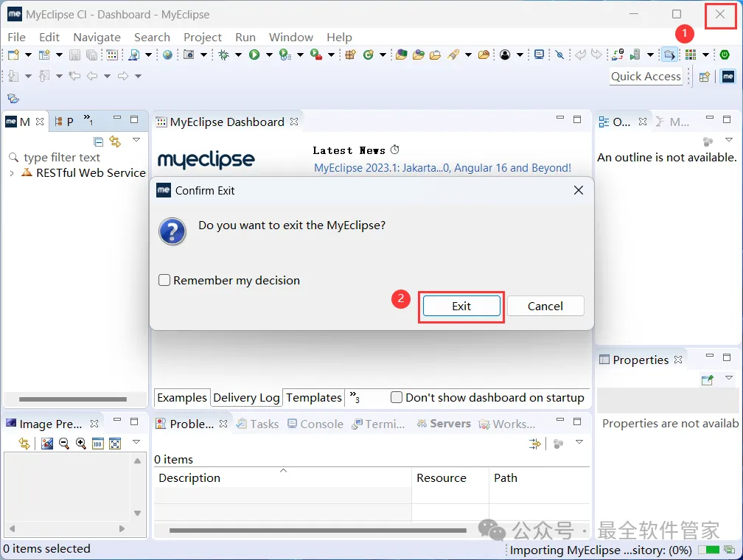Click the fit-to-window icon in Image Preview
The width and height of the screenshot is (743, 560).
click(115, 444)
